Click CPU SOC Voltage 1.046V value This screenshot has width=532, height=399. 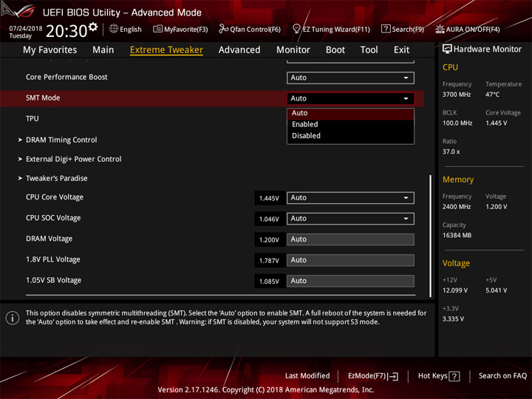(x=270, y=219)
